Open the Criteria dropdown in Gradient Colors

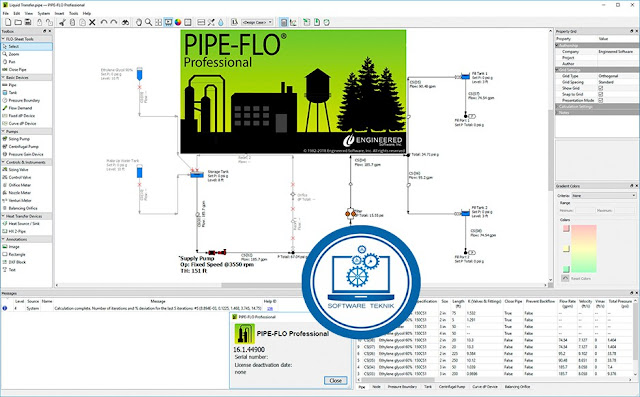pos(604,195)
